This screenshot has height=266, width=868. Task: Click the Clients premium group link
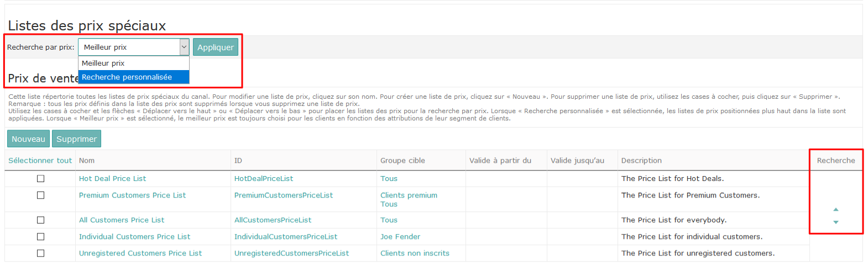[x=409, y=195]
